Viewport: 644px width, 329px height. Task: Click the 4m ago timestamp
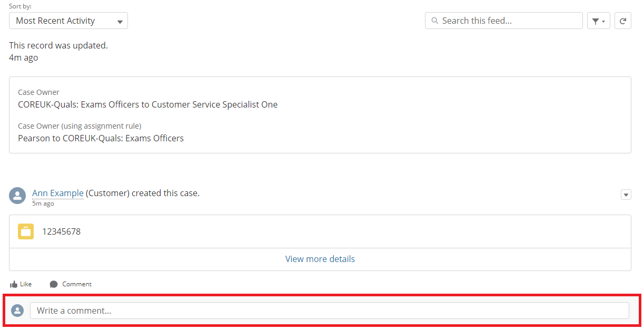click(23, 58)
